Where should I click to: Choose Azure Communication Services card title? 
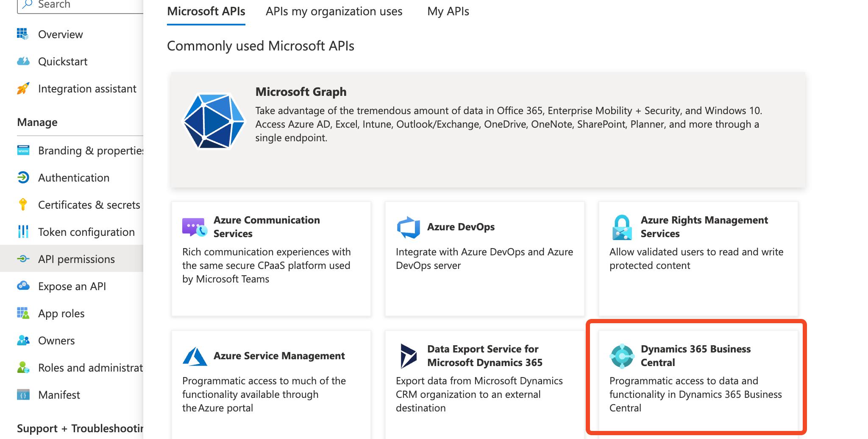point(267,227)
